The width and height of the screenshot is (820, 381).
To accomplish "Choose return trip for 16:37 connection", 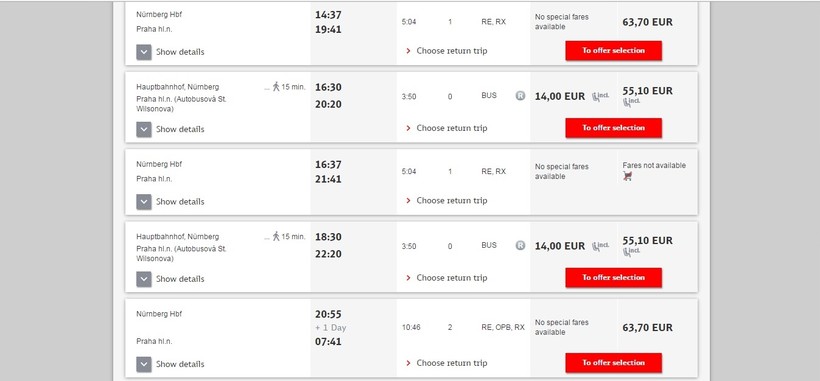I will pos(447,201).
